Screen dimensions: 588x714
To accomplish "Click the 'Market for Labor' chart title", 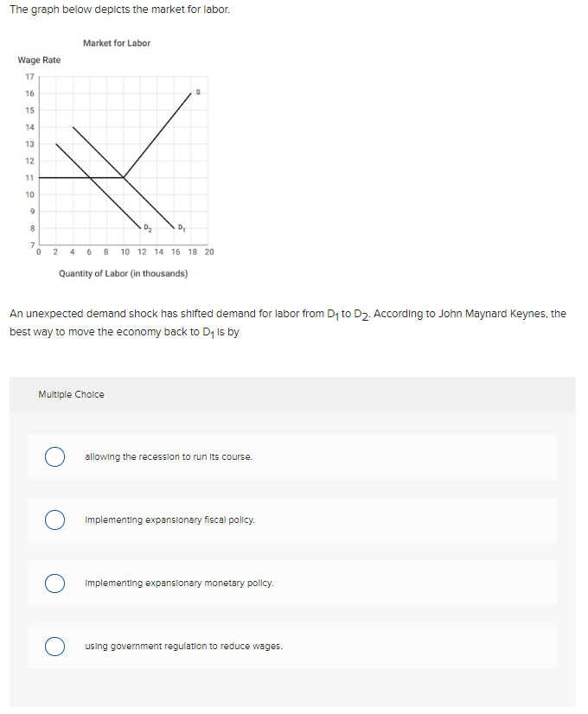I will tap(117, 42).
